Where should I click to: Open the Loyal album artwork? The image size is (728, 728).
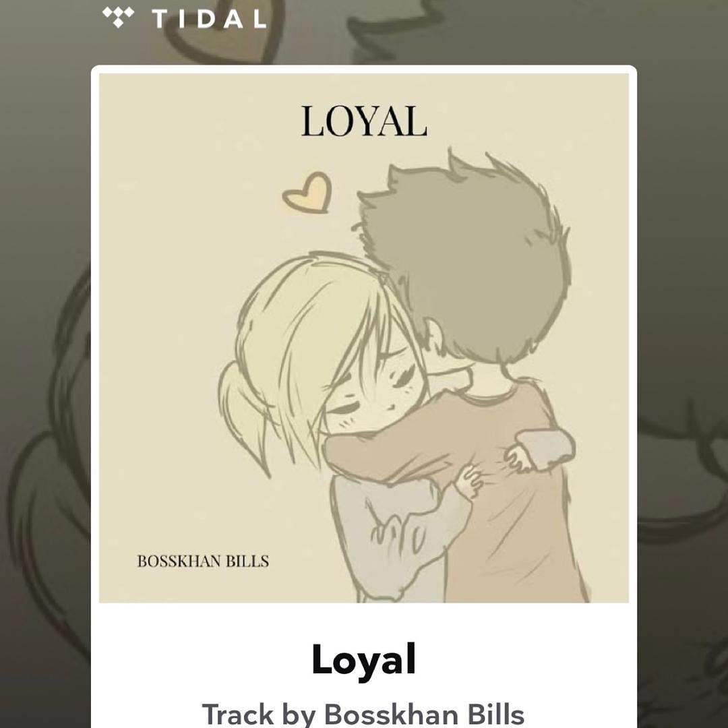pos(364,338)
